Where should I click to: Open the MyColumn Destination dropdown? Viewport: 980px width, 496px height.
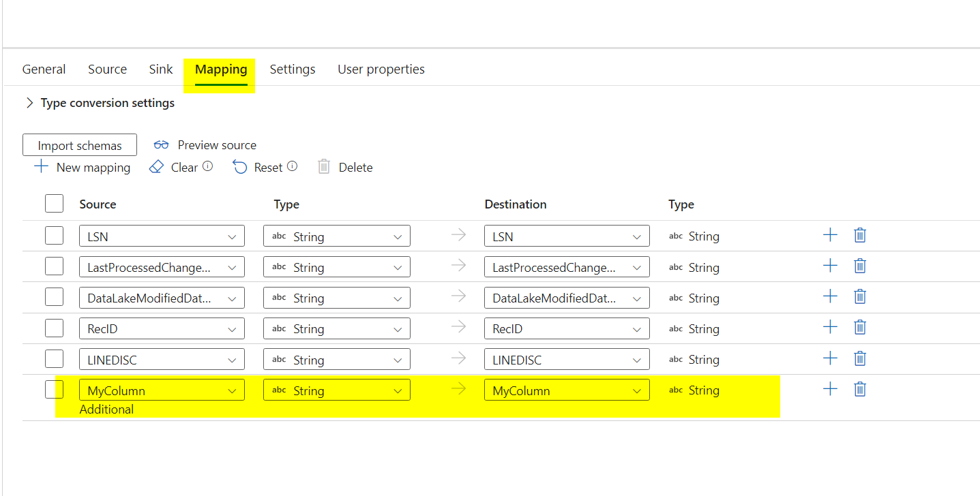click(567, 389)
